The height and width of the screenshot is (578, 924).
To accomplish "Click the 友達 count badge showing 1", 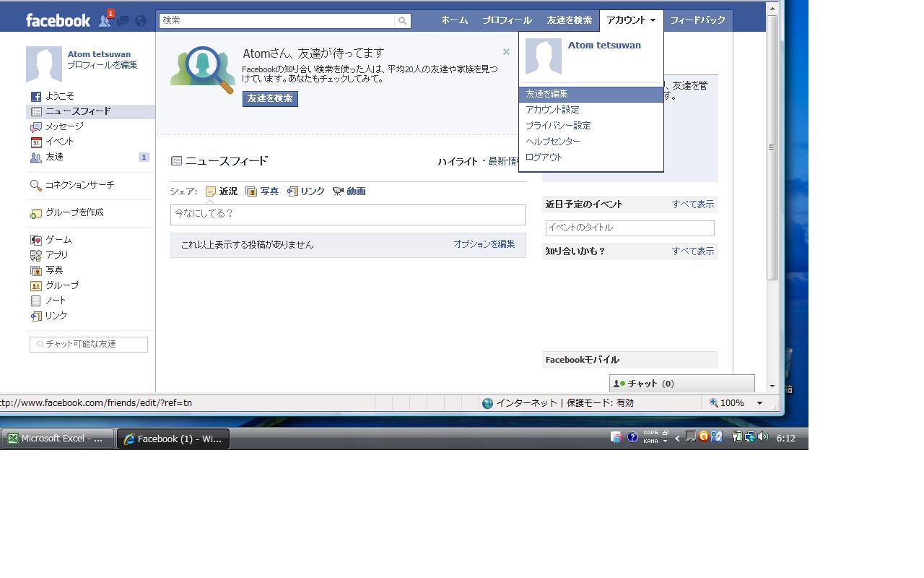I will tap(144, 158).
